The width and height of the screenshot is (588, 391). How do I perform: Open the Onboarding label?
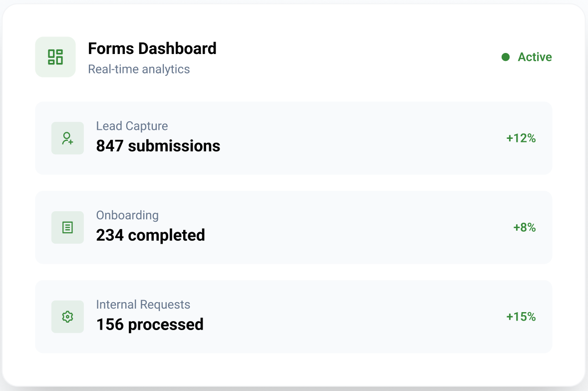[127, 215]
